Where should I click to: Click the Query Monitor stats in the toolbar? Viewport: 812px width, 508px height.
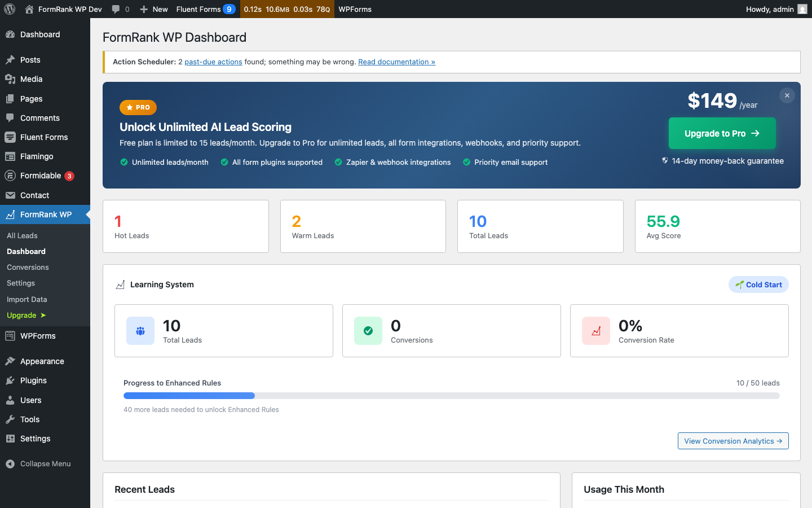point(287,9)
